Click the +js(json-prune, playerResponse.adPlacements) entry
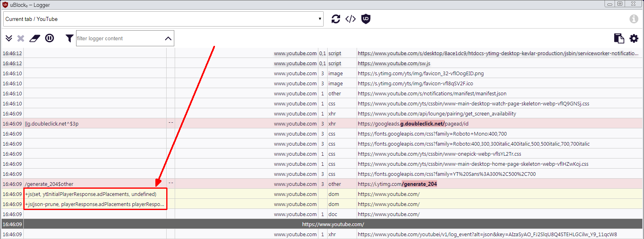The image size is (644, 239). point(95,204)
